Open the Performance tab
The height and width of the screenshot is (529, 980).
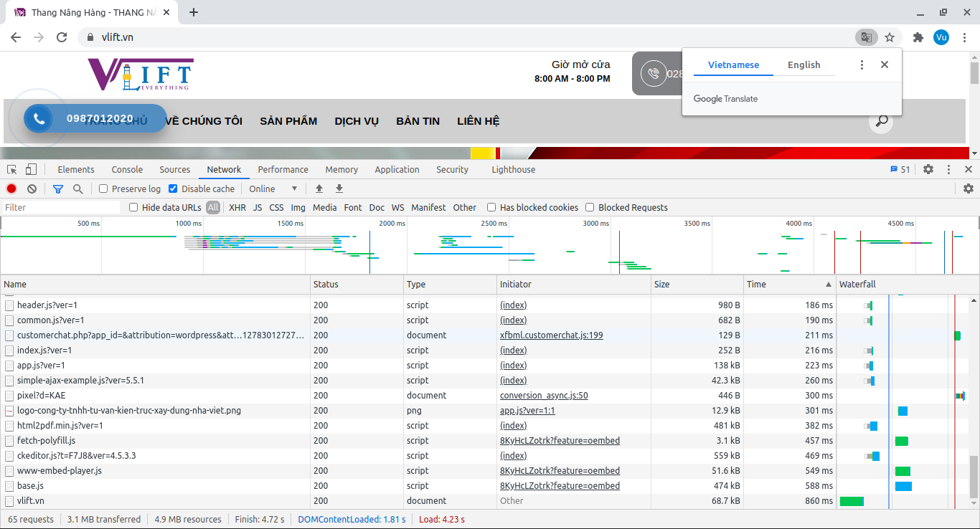tap(283, 169)
